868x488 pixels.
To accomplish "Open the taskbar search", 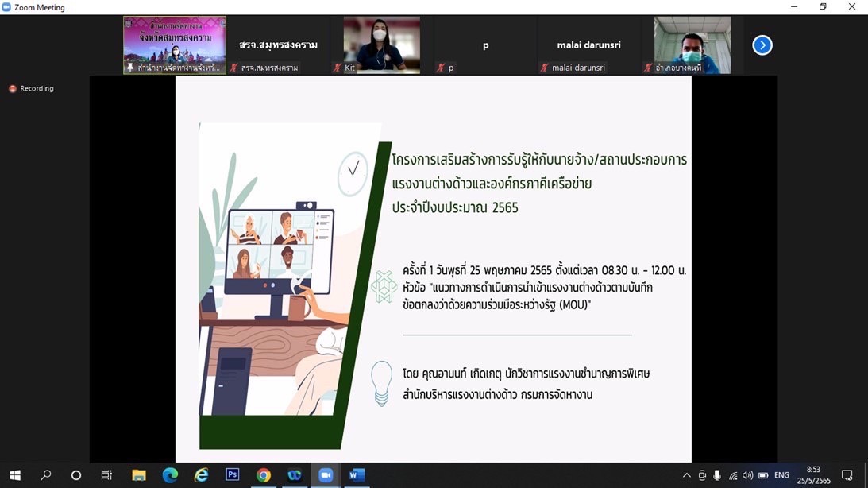I will coord(45,475).
